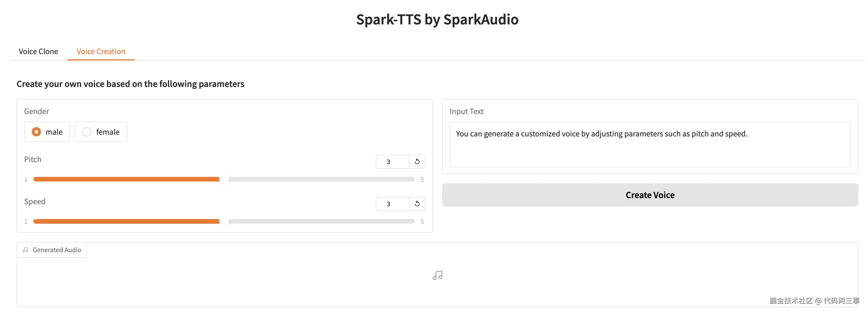Click the large music note placeholder in the audio panel
Image resolution: width=868 pixels, height=313 pixels.
[437, 275]
